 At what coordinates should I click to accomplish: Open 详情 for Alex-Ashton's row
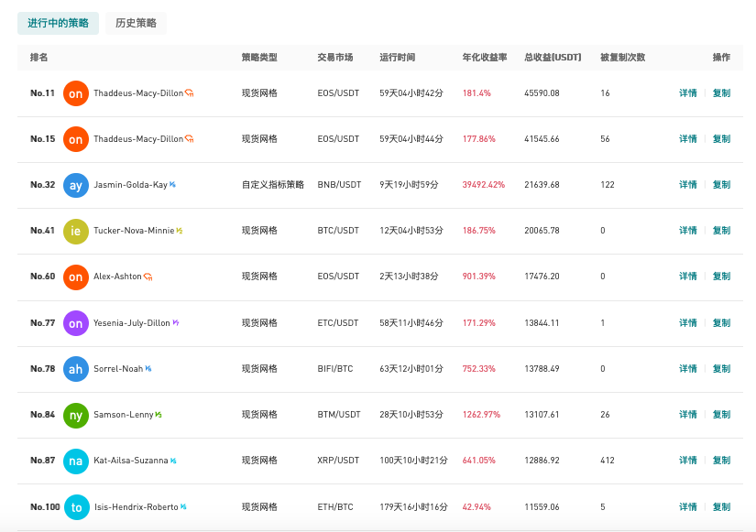(688, 277)
